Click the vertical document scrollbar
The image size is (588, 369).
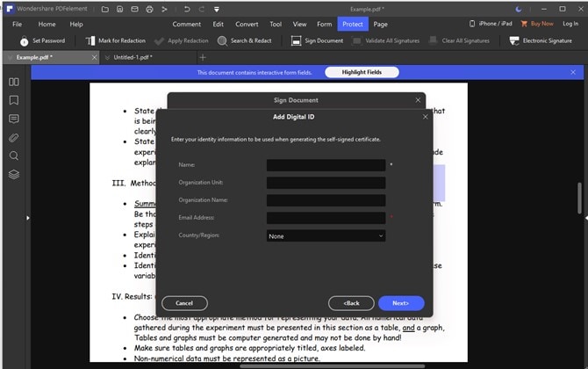(580, 198)
